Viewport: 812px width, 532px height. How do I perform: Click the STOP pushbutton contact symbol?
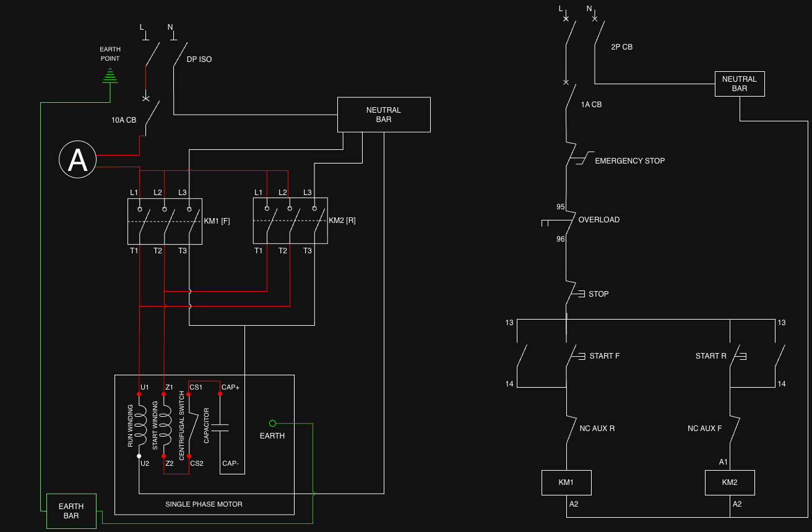(x=574, y=294)
